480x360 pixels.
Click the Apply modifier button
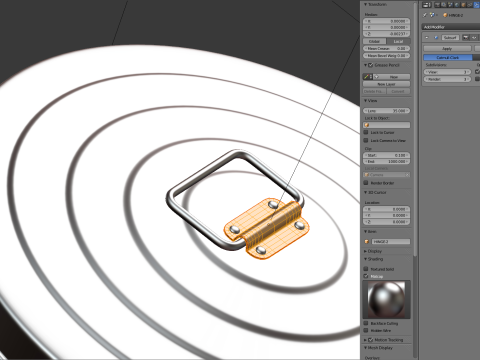(x=447, y=49)
